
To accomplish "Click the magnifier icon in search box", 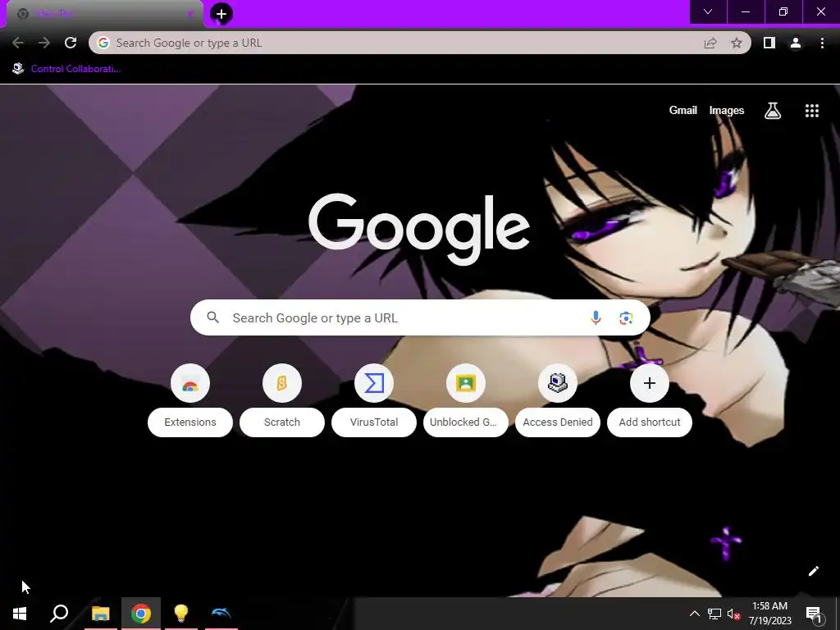I will click(212, 317).
